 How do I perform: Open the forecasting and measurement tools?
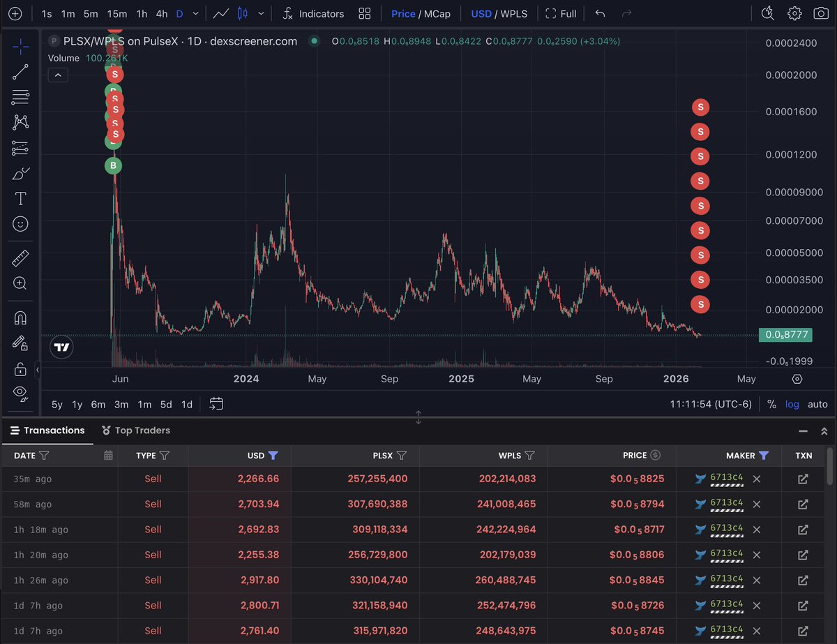20,148
